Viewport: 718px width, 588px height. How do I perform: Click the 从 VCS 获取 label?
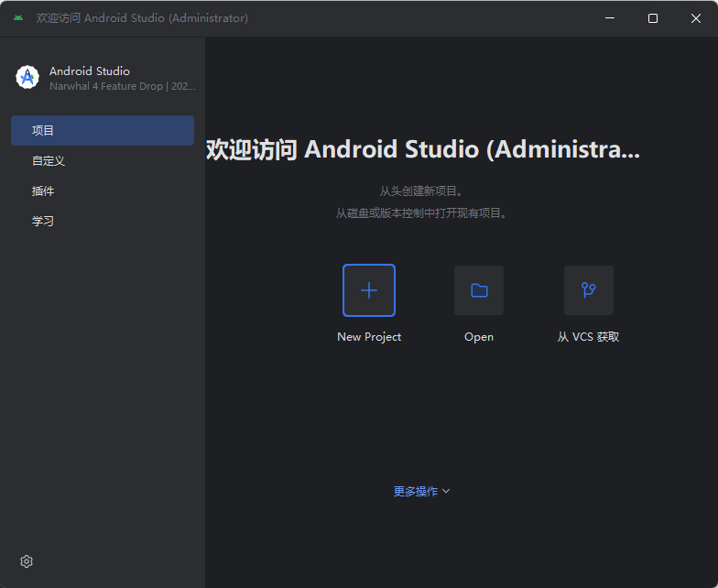[589, 337]
